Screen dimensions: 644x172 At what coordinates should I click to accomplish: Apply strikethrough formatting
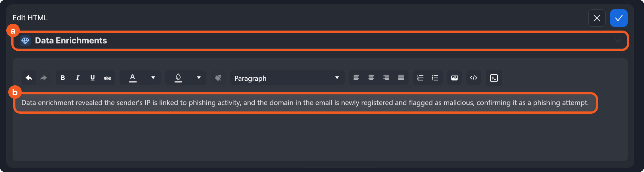107,78
